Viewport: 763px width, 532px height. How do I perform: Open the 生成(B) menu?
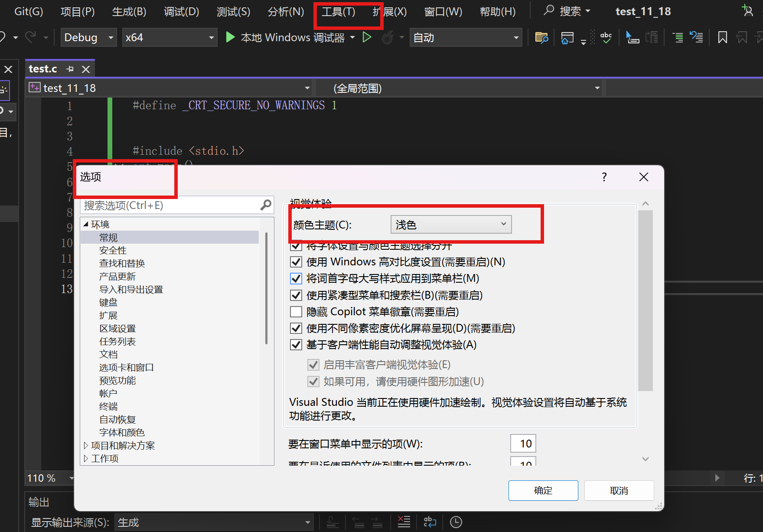pyautogui.click(x=129, y=11)
